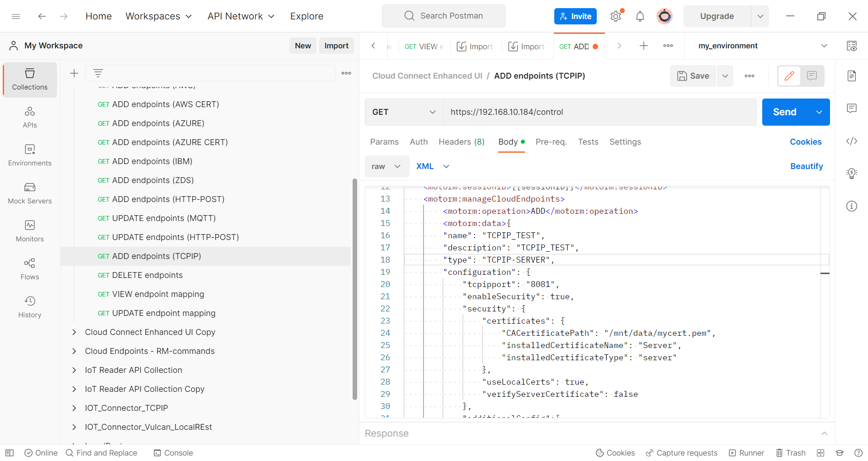The height and width of the screenshot is (461, 868).
Task: Focus the Search Postman field
Action: click(443, 16)
